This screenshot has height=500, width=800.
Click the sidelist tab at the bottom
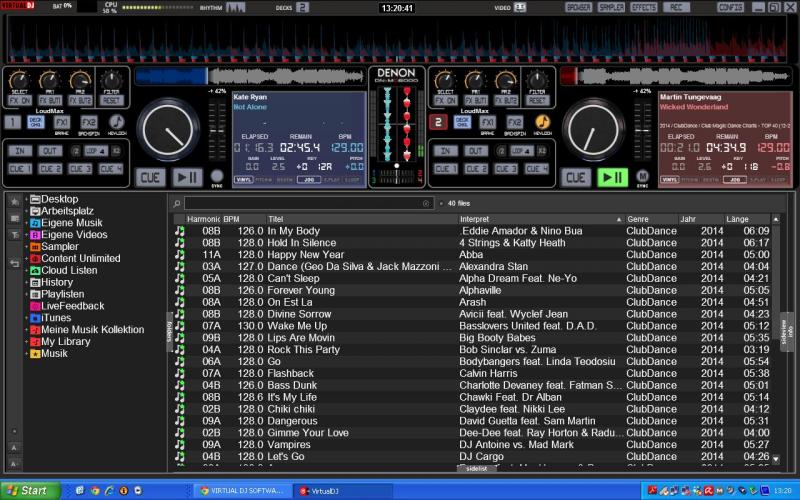pyautogui.click(x=476, y=468)
